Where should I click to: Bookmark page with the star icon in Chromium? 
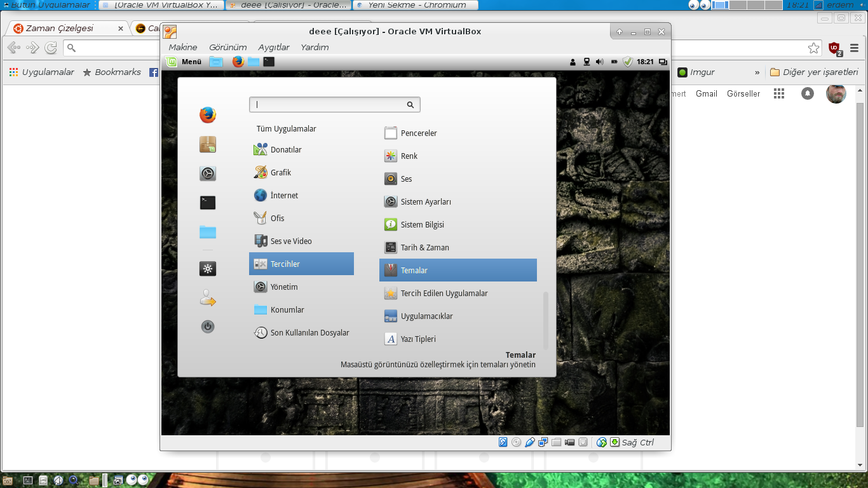tap(813, 48)
